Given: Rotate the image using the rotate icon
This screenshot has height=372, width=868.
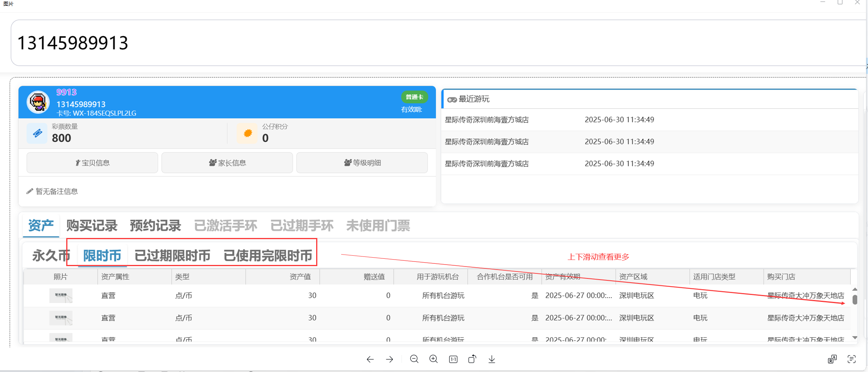Looking at the screenshot, I should [x=472, y=359].
